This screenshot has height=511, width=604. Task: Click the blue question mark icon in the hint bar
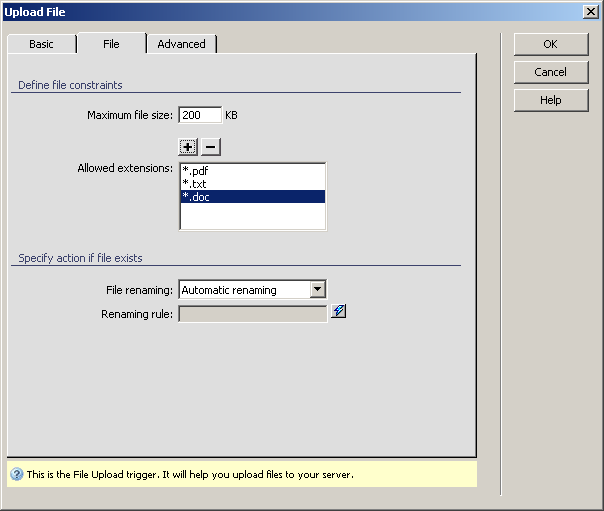(17, 474)
